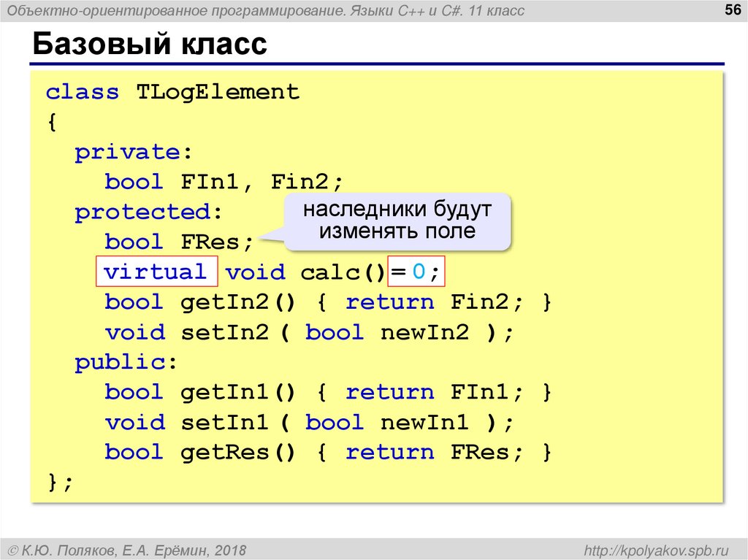Open the kpolyakov.spb.ru link in footer

(x=656, y=550)
